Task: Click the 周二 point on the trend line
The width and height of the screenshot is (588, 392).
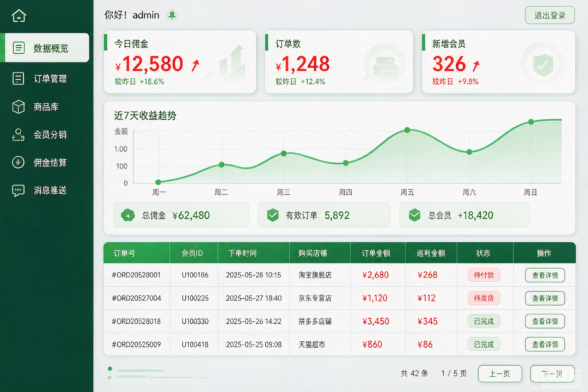Action: [x=222, y=165]
